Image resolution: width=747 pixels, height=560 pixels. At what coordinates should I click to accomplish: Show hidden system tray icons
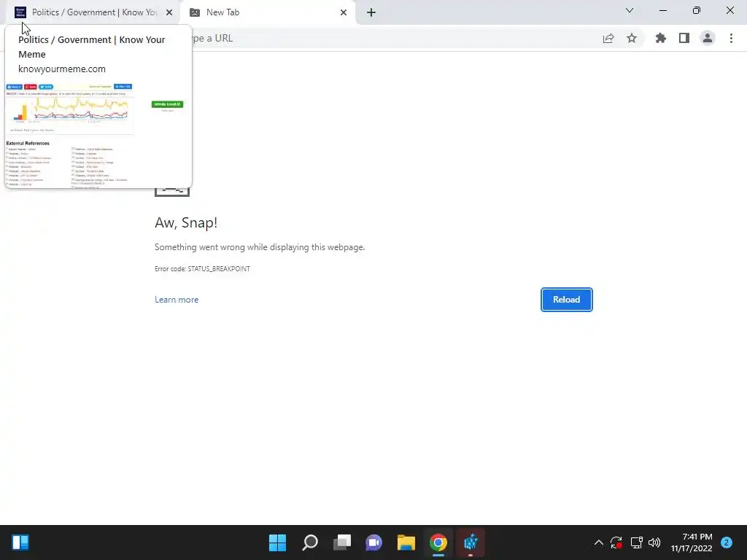coord(599,542)
